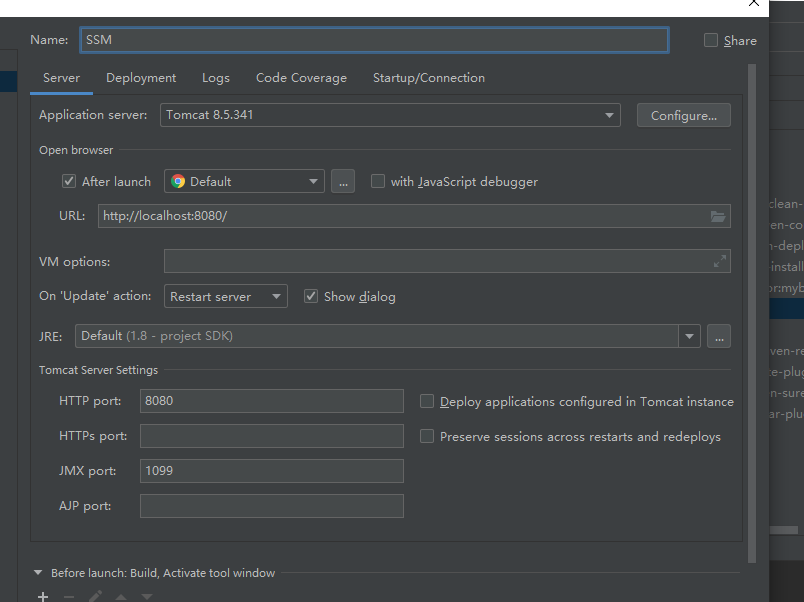Open On 'Update' action Restart server dropdown
The image size is (804, 602).
point(226,296)
